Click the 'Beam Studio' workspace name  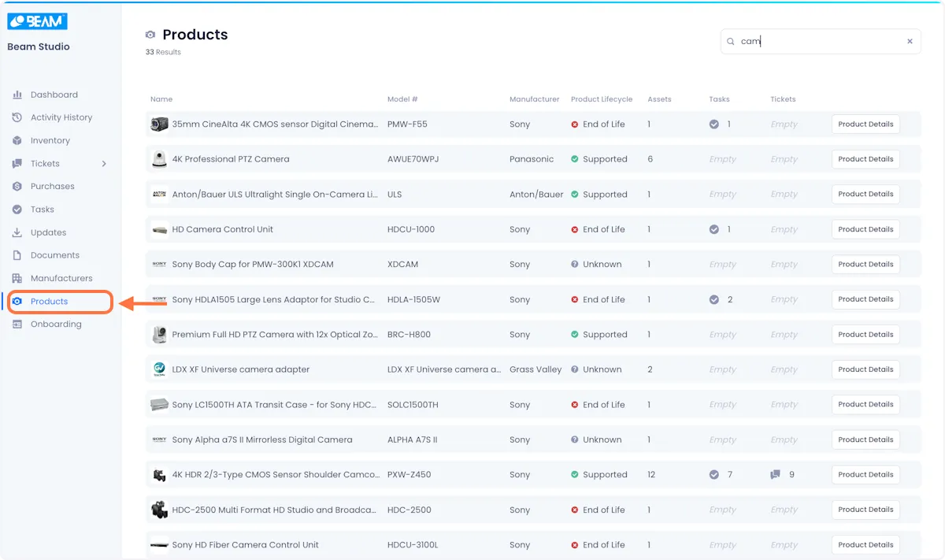tap(39, 46)
